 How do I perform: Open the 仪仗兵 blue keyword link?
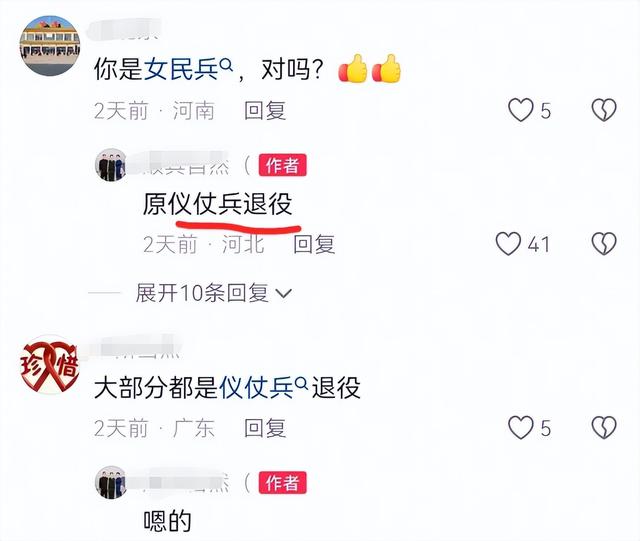tap(256, 387)
